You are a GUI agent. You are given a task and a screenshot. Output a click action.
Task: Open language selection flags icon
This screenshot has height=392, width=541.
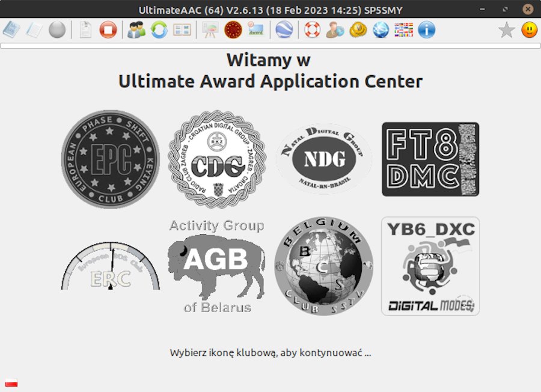coord(404,29)
